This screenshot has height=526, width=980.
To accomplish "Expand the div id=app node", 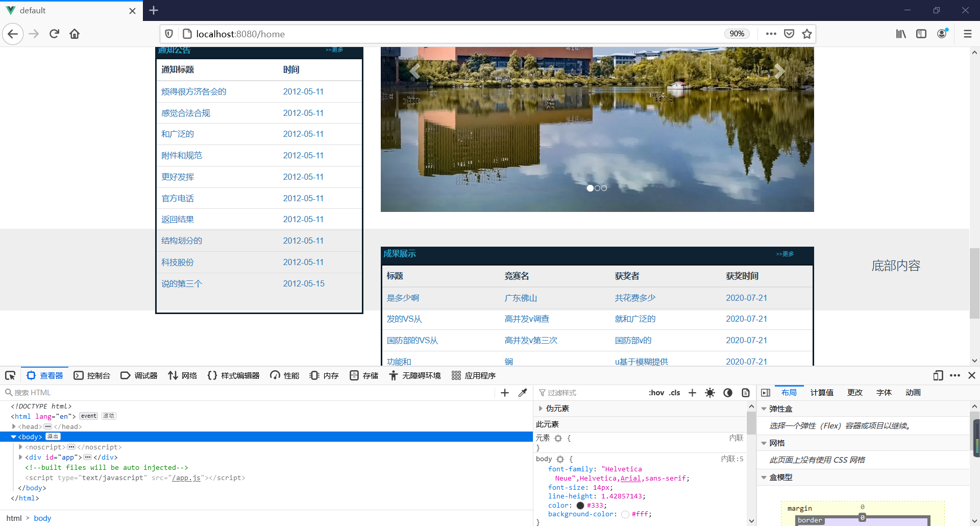I will coord(20,457).
